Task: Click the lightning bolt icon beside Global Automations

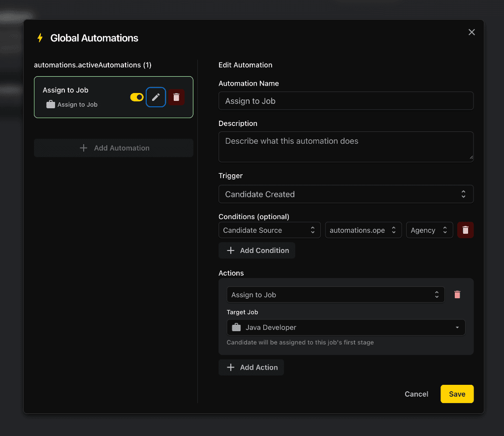Action: 40,37
